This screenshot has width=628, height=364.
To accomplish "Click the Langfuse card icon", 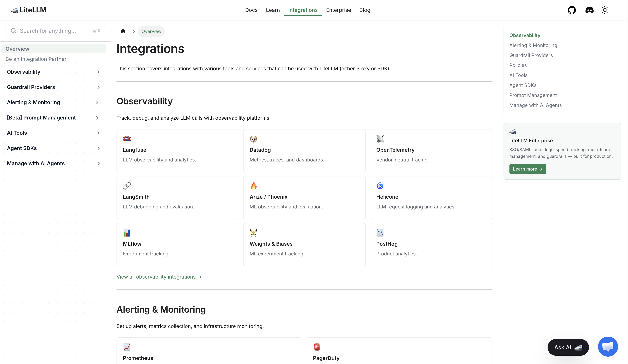I will (127, 139).
